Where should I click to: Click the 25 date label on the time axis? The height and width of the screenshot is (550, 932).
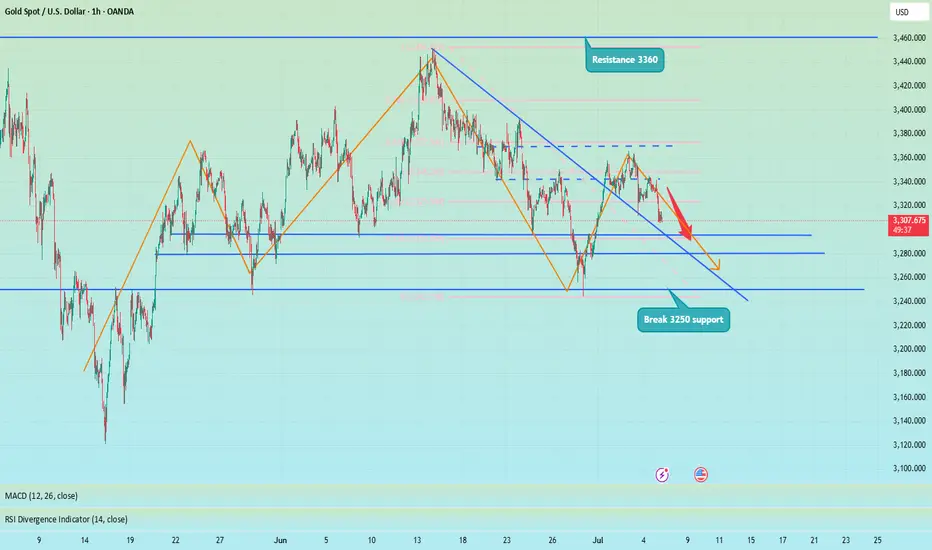(877, 540)
